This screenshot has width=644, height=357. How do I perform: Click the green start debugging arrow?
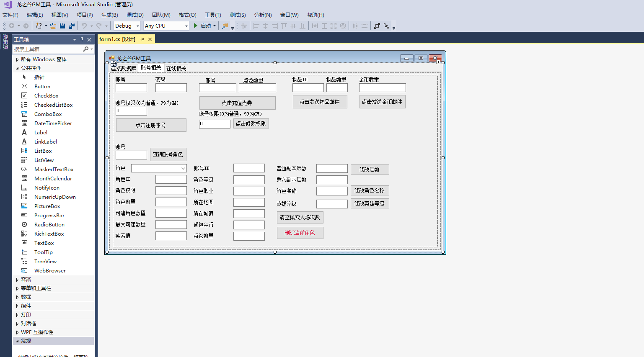pos(195,26)
